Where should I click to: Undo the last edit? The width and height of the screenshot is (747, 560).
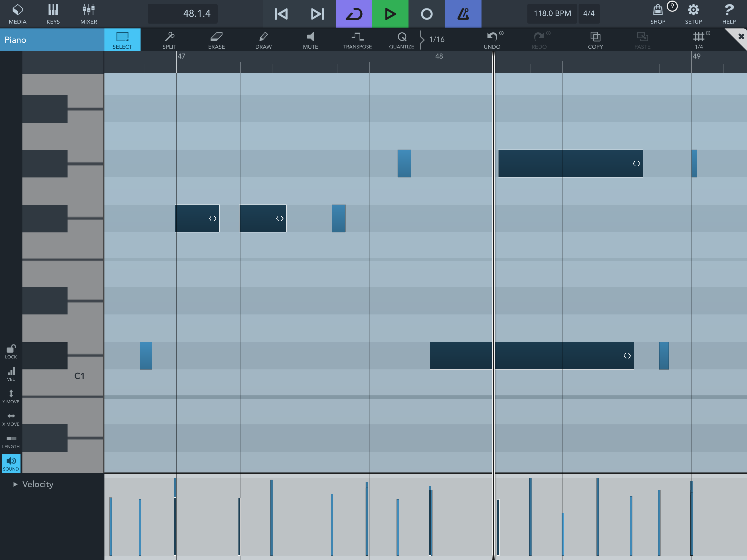point(492,40)
